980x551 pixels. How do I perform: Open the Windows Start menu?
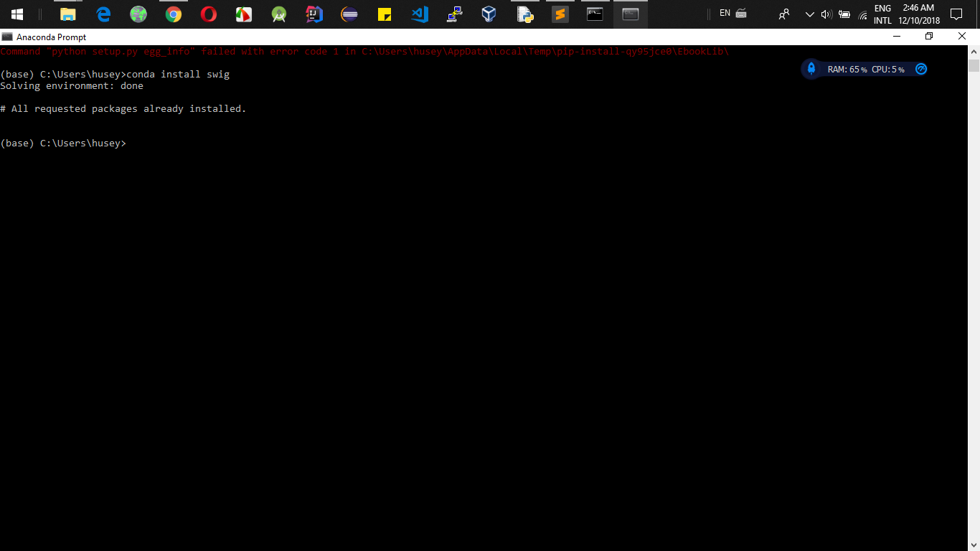16,14
